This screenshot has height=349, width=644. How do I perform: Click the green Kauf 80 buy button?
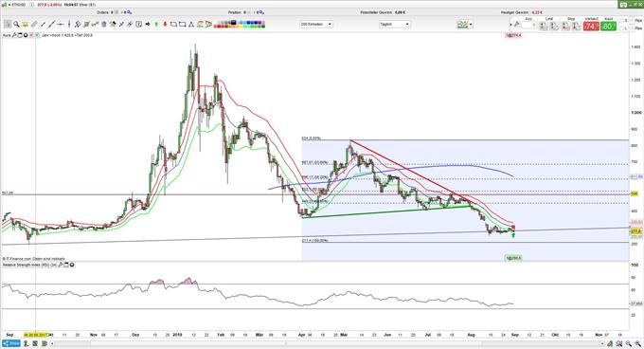pyautogui.click(x=608, y=27)
